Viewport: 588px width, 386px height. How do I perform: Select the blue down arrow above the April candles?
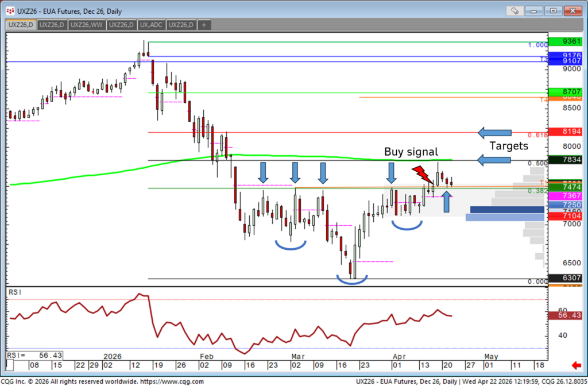391,172
